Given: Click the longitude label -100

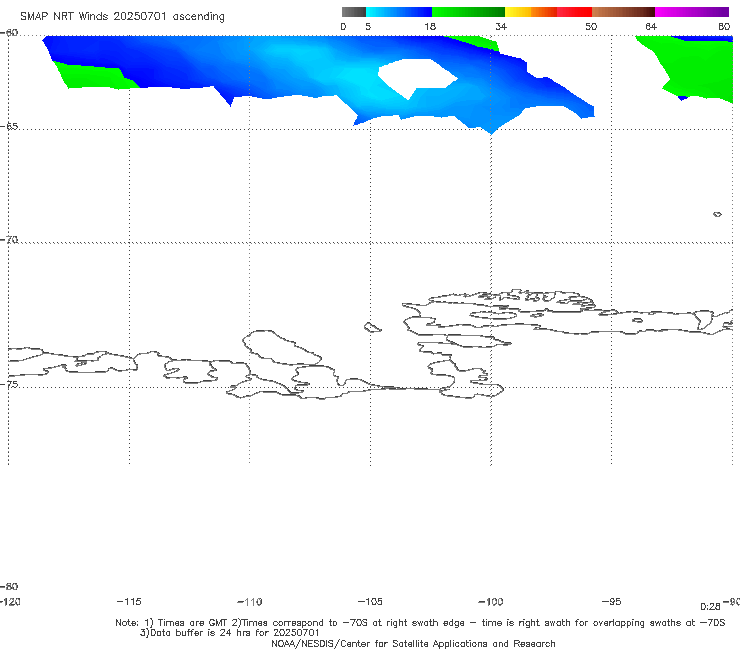Looking at the screenshot, I should click(x=491, y=602).
